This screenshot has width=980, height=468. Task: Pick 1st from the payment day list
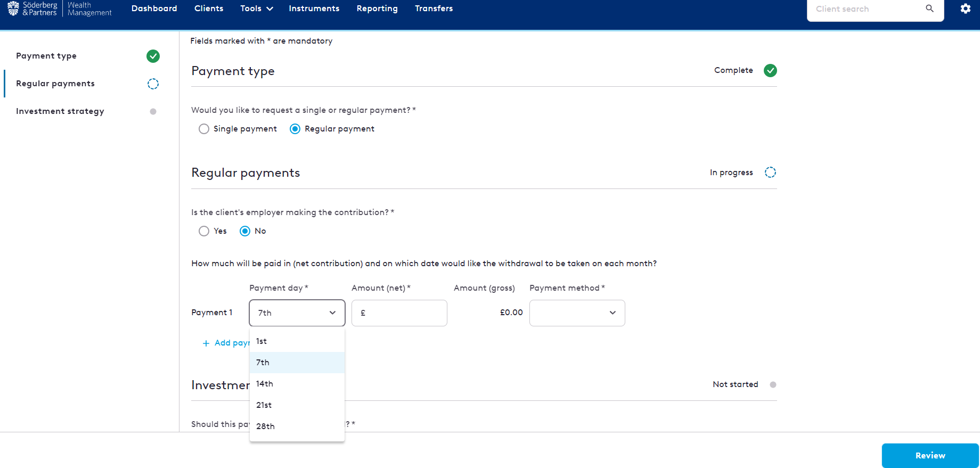[297, 341]
